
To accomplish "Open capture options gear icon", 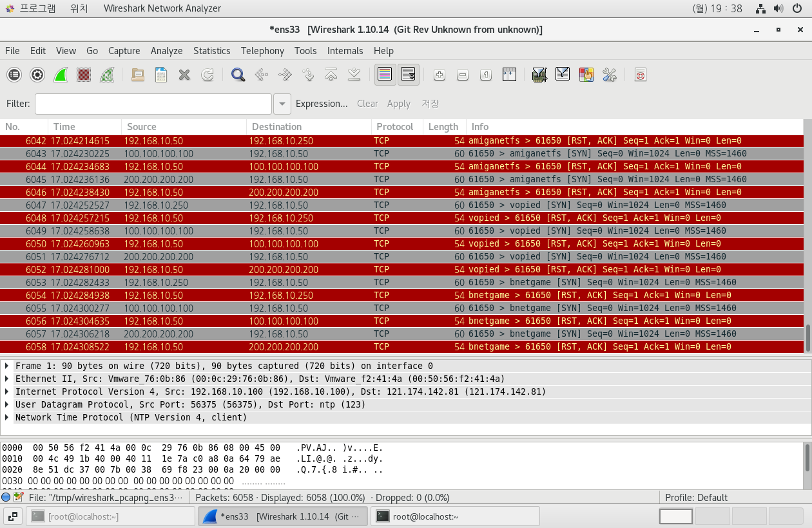I will click(x=37, y=75).
